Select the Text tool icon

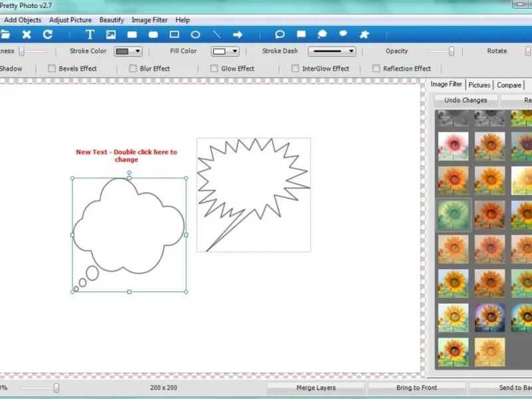coord(90,35)
